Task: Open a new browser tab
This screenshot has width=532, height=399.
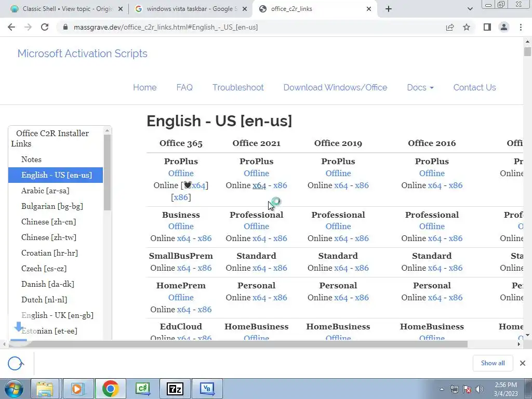Action: 389,9
